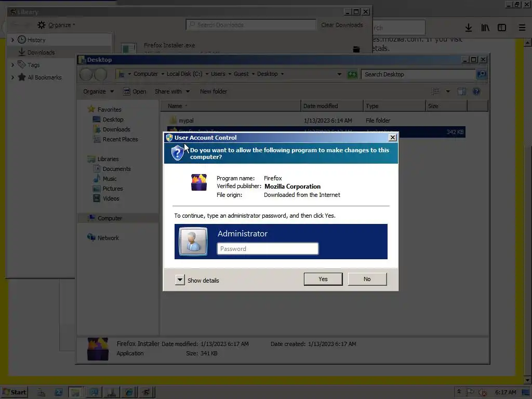Expand History in Firefox Library window
Image resolution: width=532 pixels, height=399 pixels.
pos(12,39)
